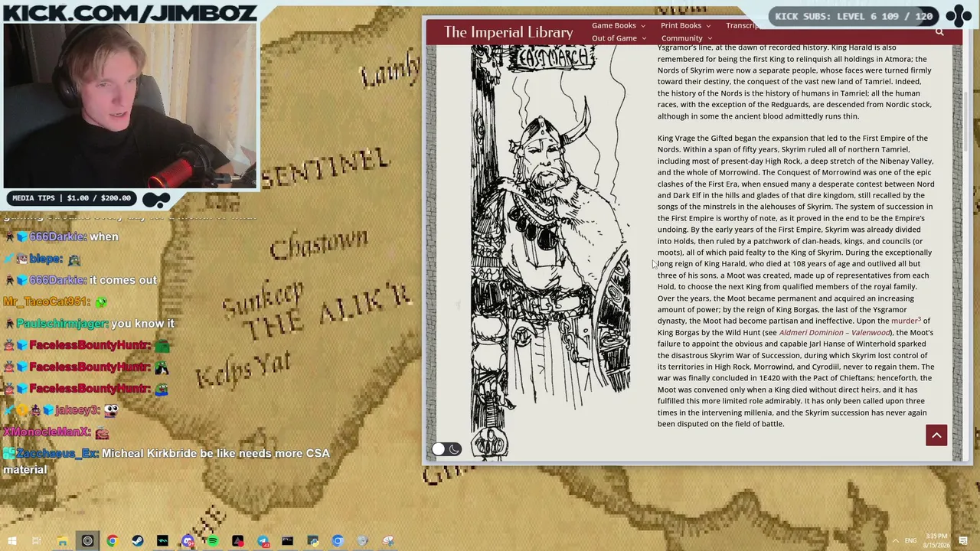This screenshot has height=551, width=980.
Task: Click username Paulschirmjager in chat
Action: pyautogui.click(x=62, y=324)
